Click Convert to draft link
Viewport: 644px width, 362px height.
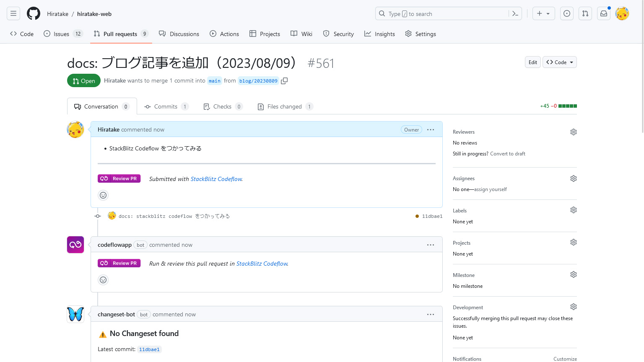pos(508,154)
